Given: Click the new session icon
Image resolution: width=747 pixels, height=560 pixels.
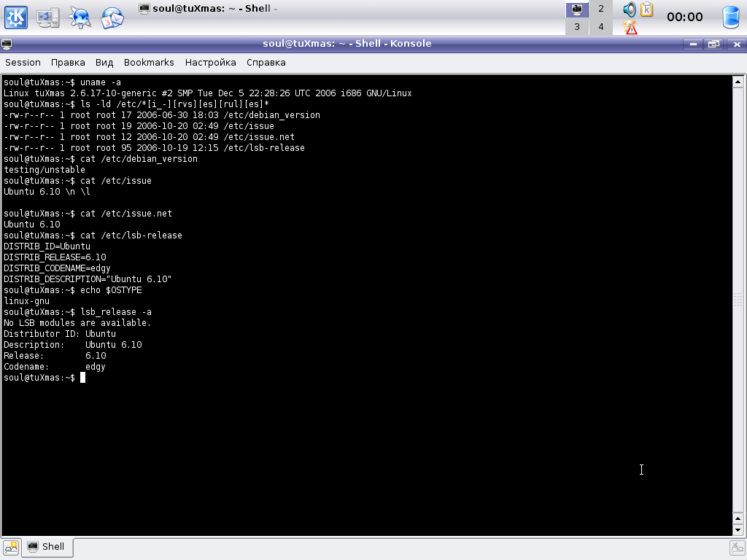Looking at the screenshot, I should point(10,547).
